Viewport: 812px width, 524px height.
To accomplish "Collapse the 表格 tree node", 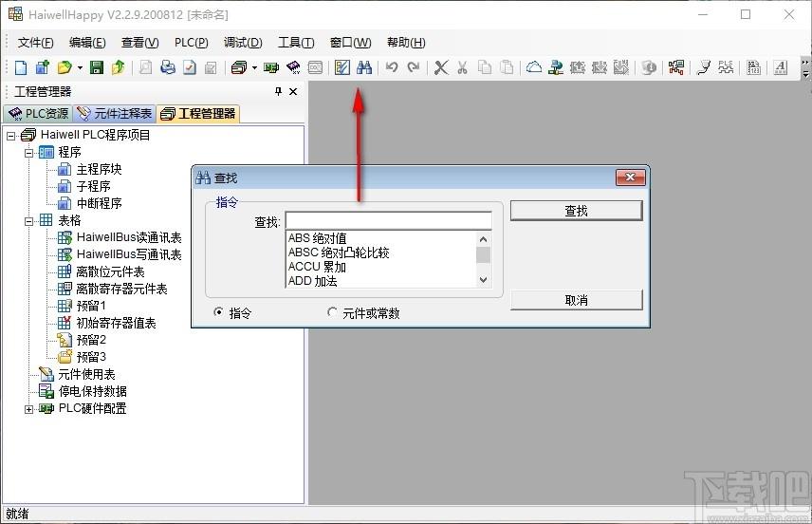I will click(29, 221).
